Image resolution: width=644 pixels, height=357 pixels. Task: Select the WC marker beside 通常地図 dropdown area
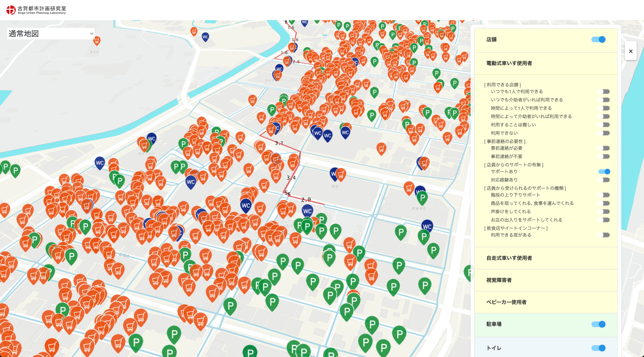205,37
